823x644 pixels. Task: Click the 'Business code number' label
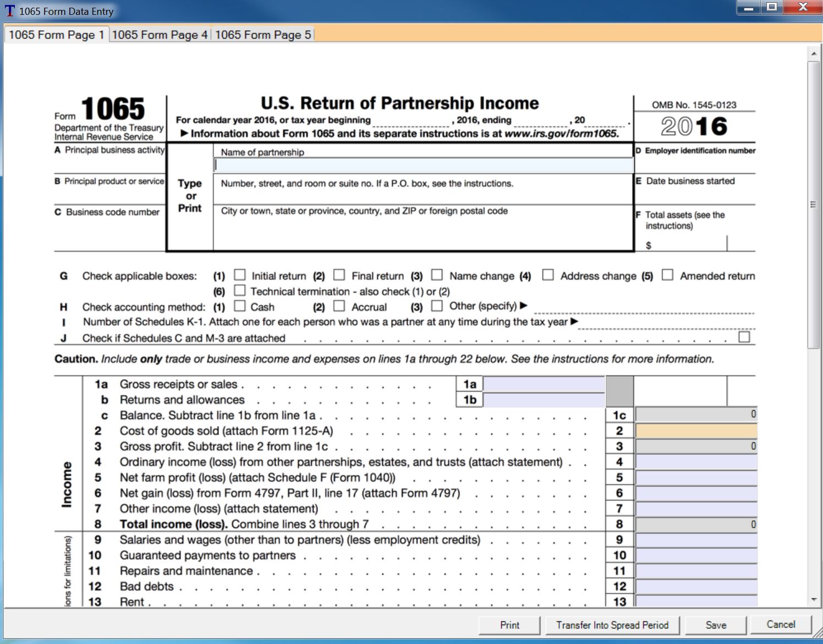(113, 212)
